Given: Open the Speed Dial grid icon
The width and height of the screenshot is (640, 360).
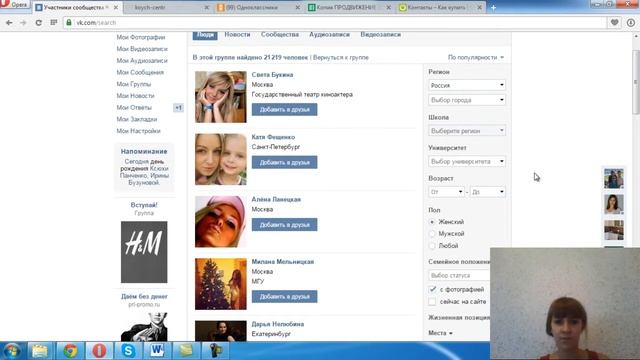Looking at the screenshot, I should coord(53,23).
